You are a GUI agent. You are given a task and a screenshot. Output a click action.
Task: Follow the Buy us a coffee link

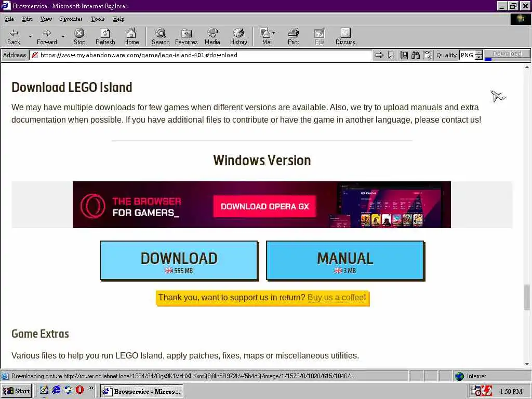pos(337,298)
